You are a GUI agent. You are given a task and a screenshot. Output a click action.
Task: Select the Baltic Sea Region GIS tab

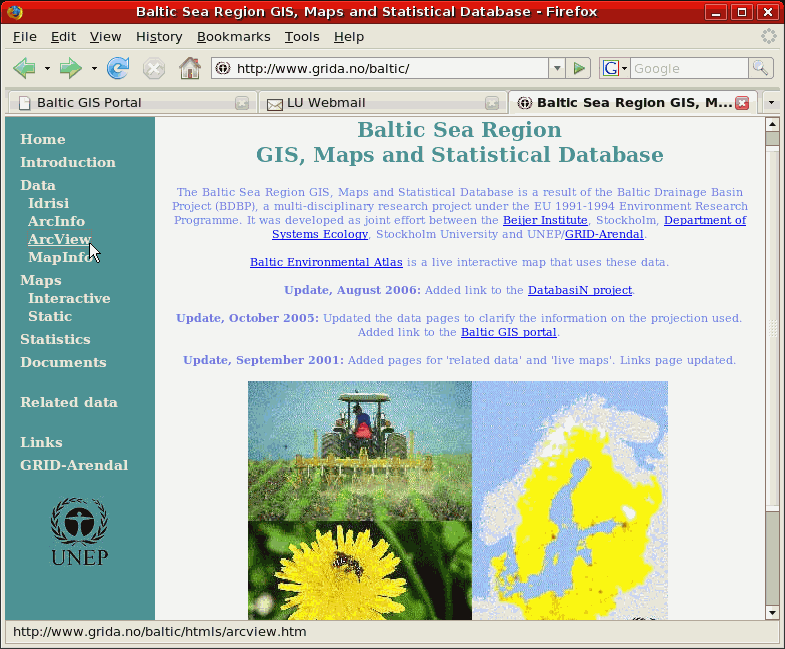click(x=633, y=103)
